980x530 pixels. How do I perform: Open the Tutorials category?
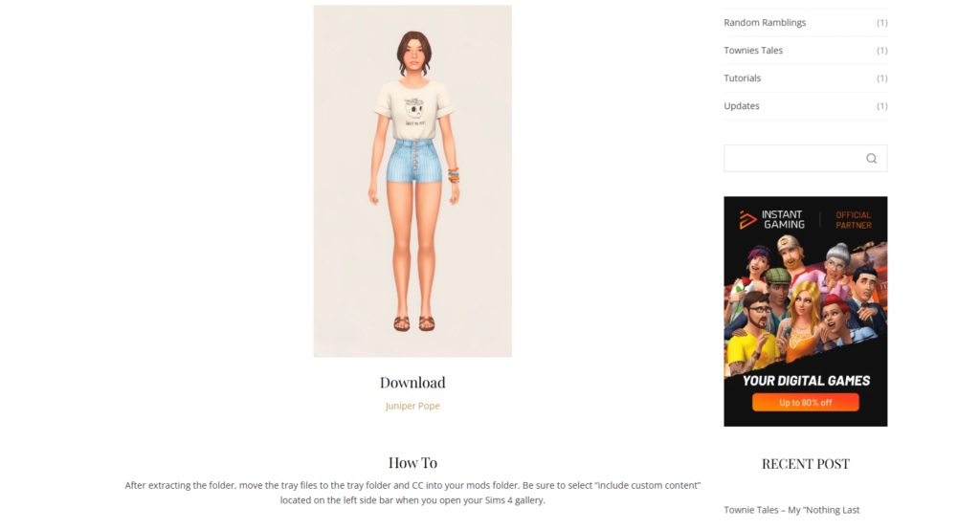(x=742, y=78)
